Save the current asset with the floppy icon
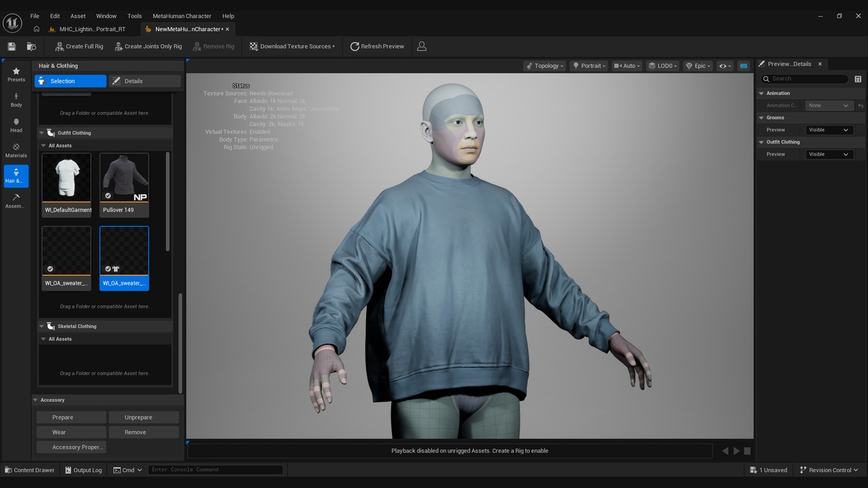Screen dimensions: 868x488 point(12,46)
